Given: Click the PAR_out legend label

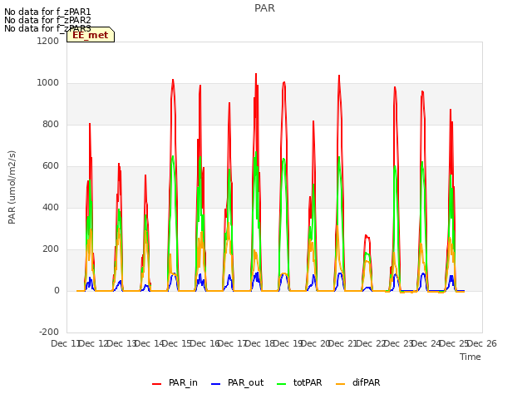Looking at the screenshot, I should (x=246, y=382).
